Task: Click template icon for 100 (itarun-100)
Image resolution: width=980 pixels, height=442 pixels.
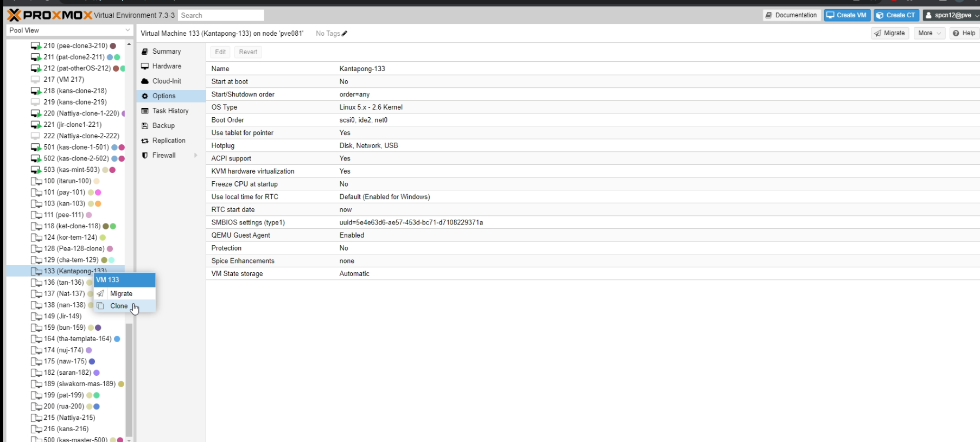Action: coord(36,181)
